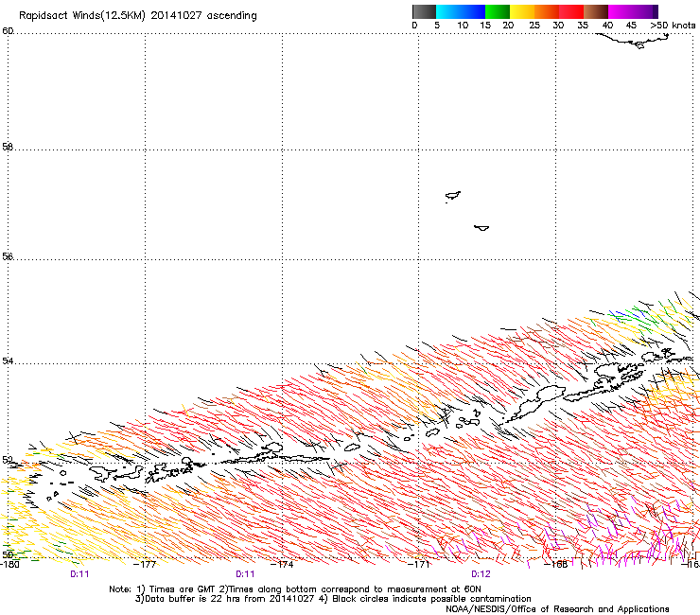700x615 pixels.
Task: Click the legend tick label 40
Action: [607, 25]
